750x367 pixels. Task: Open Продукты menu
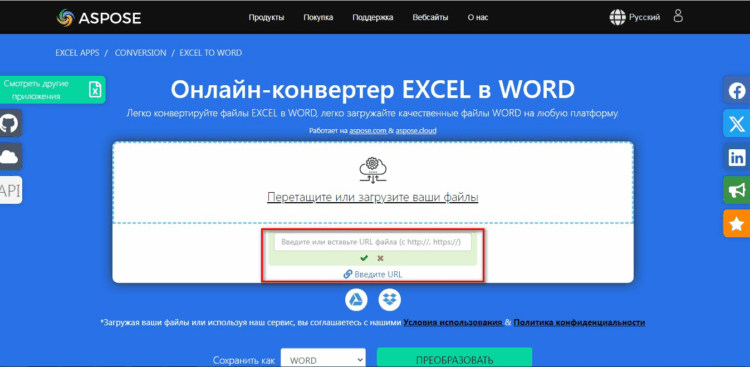tap(266, 17)
